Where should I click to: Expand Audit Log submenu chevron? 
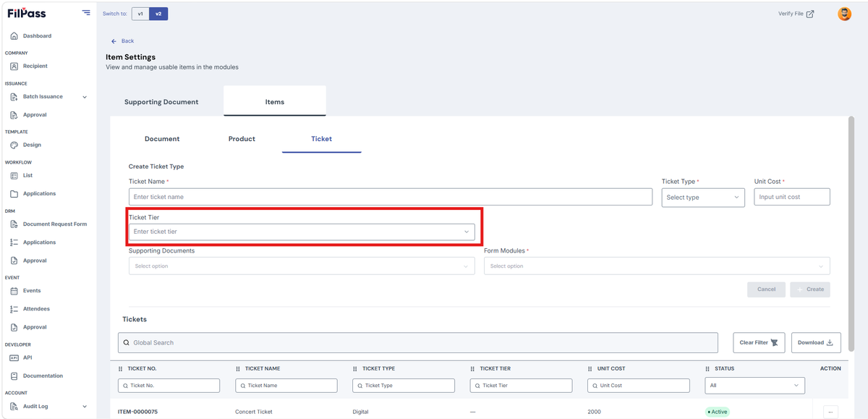coord(85,406)
